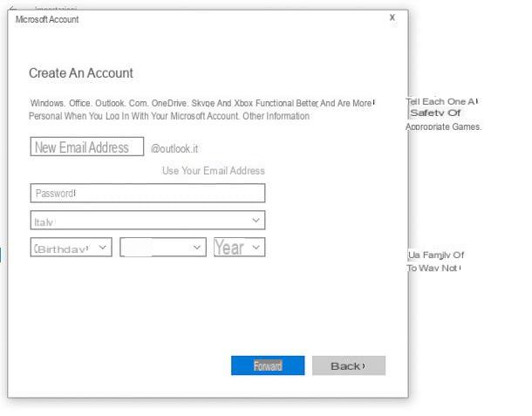This screenshot has width=532, height=416.
Task: Click Appropriate Games text in background window
Action: (x=443, y=127)
